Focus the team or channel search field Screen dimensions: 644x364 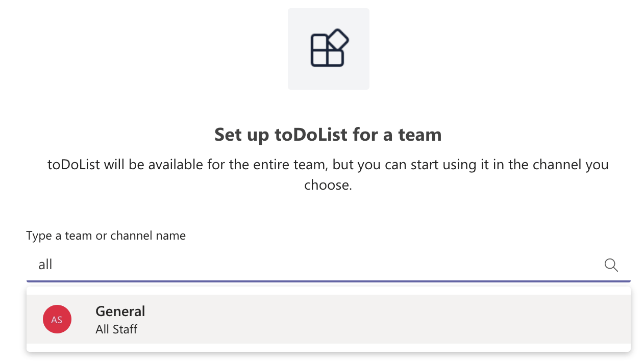click(x=306, y=265)
